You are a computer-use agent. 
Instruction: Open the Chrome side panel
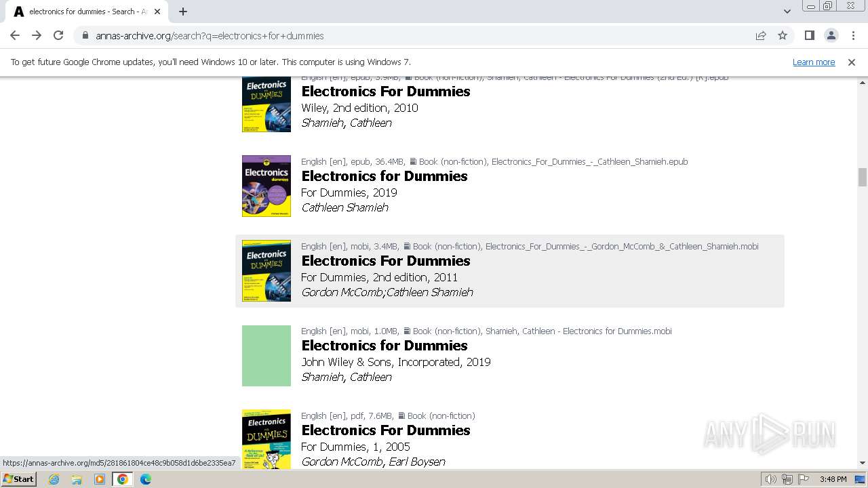coord(809,35)
